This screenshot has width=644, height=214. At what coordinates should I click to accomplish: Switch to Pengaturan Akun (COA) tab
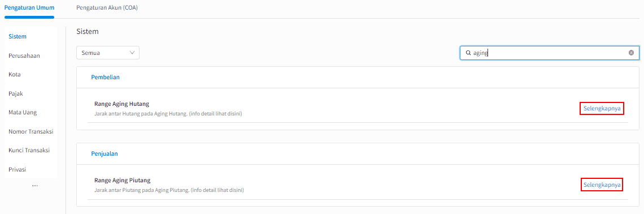107,7
